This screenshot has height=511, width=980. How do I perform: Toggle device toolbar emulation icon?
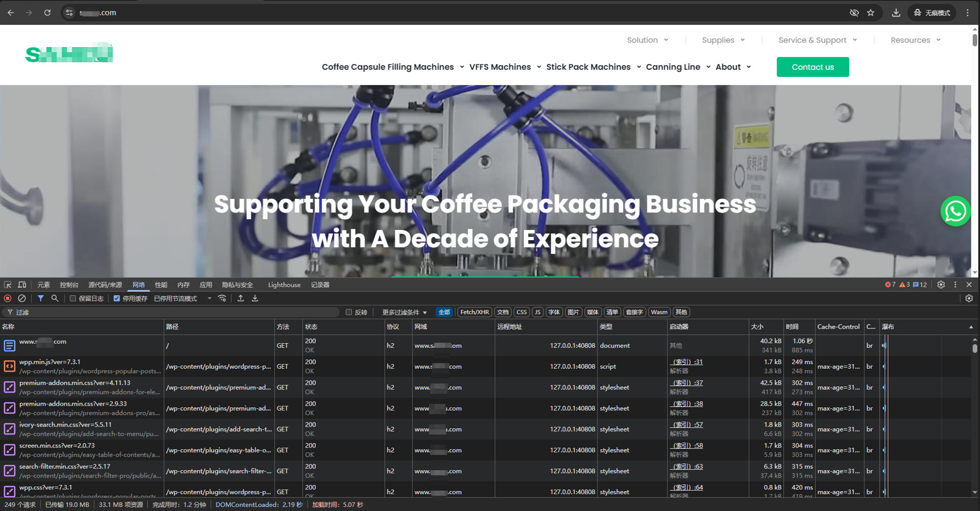tap(22, 285)
